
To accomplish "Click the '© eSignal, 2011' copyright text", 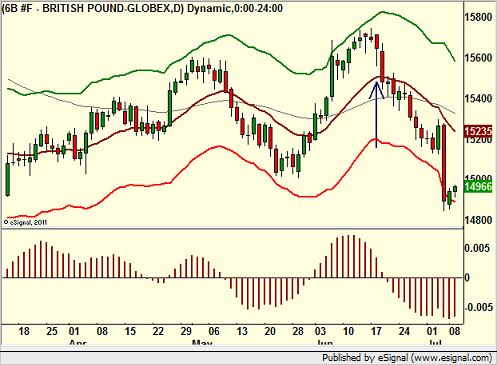I will (25, 222).
